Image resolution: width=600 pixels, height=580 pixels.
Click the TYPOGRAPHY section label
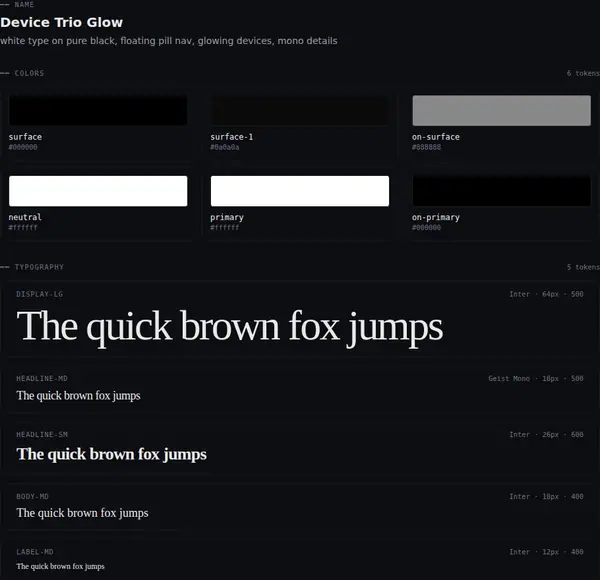click(x=39, y=267)
